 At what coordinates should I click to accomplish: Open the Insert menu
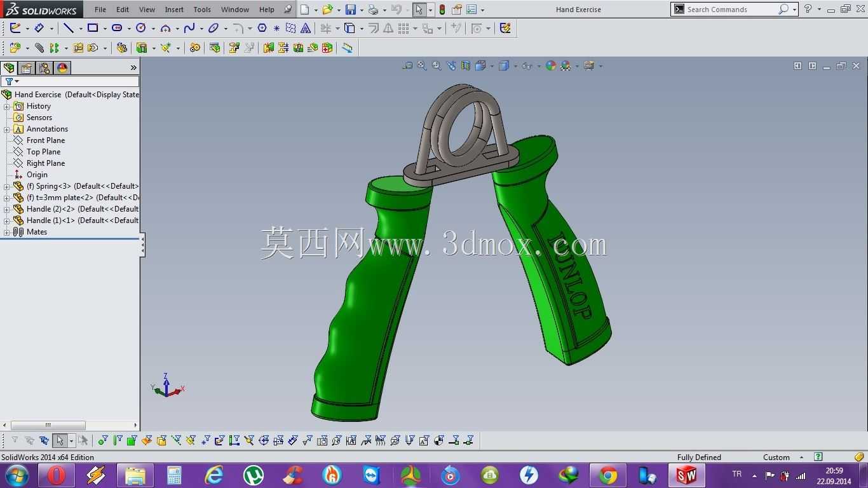[174, 10]
